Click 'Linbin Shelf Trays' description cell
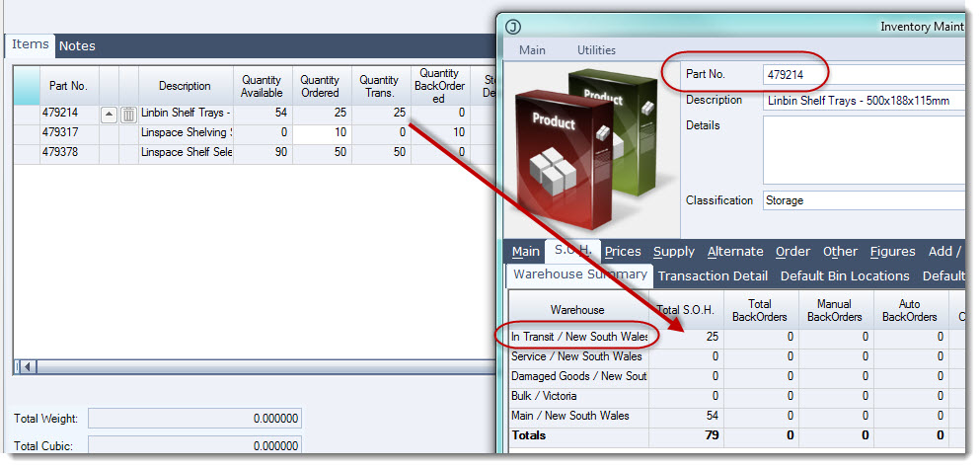The image size is (980, 468). tap(186, 114)
